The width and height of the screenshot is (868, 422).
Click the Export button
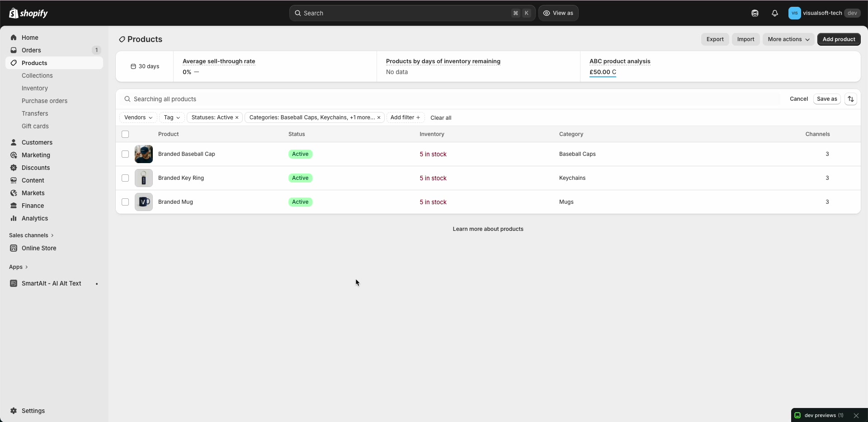[714, 39]
